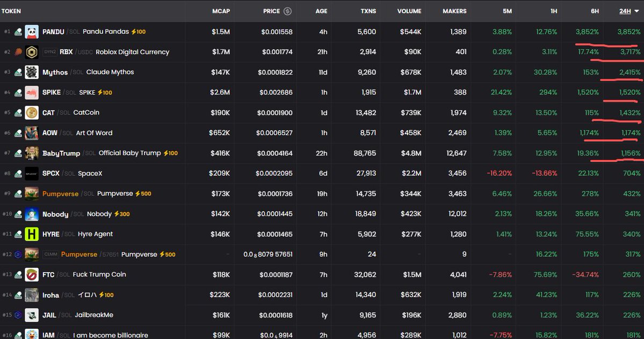
Task: Click the Iroha token thumbnail
Action: pyautogui.click(x=32, y=295)
